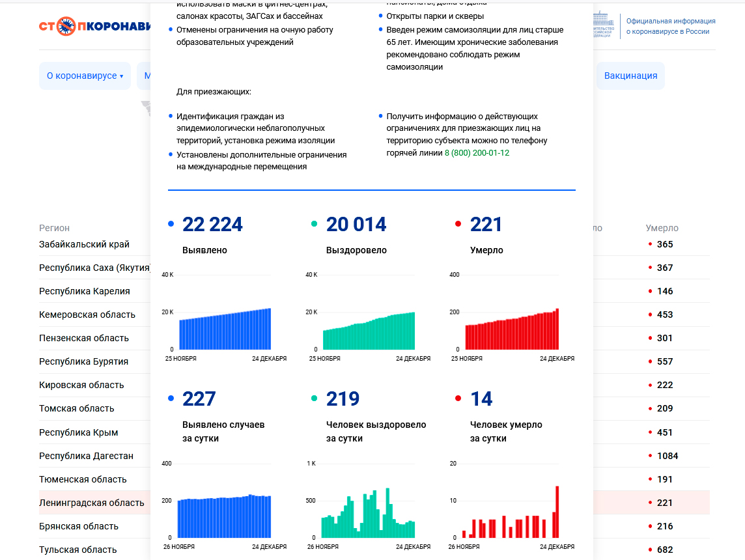Viewport: 745px width, 560px height.
Task: Click the Человек выздоровело за сутки chart
Action: click(369, 514)
